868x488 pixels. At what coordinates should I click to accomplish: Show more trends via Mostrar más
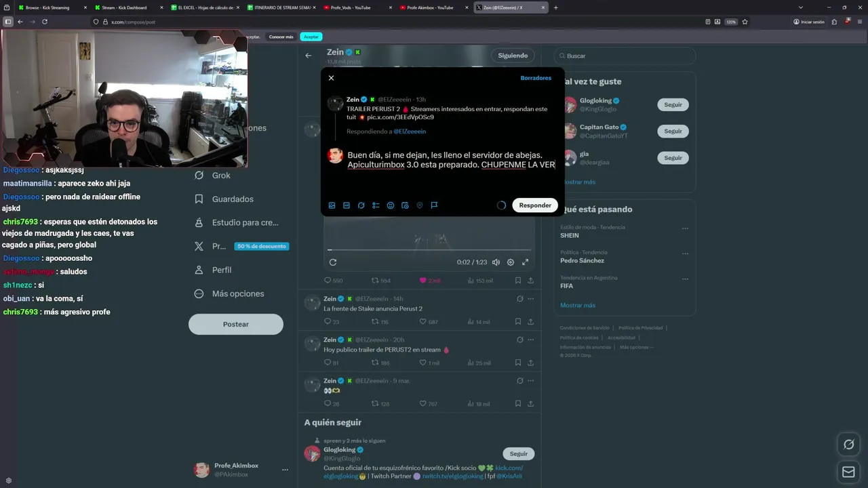(578, 305)
